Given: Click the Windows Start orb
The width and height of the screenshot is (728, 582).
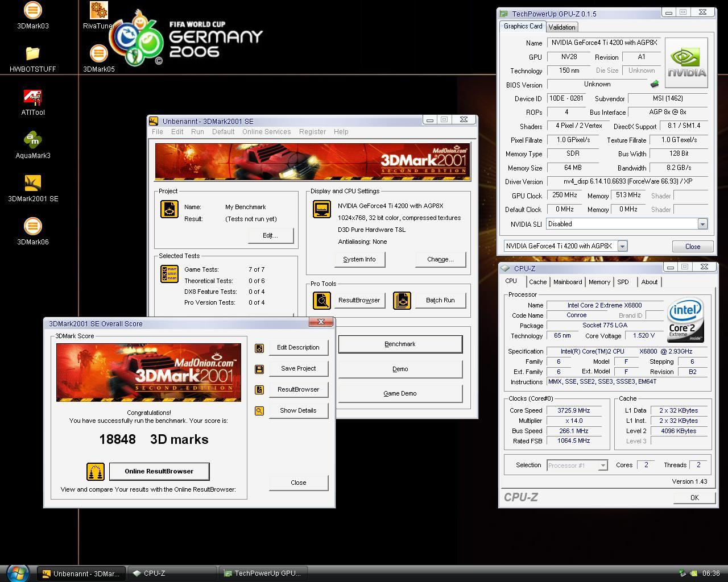Looking at the screenshot, I should click(18, 573).
